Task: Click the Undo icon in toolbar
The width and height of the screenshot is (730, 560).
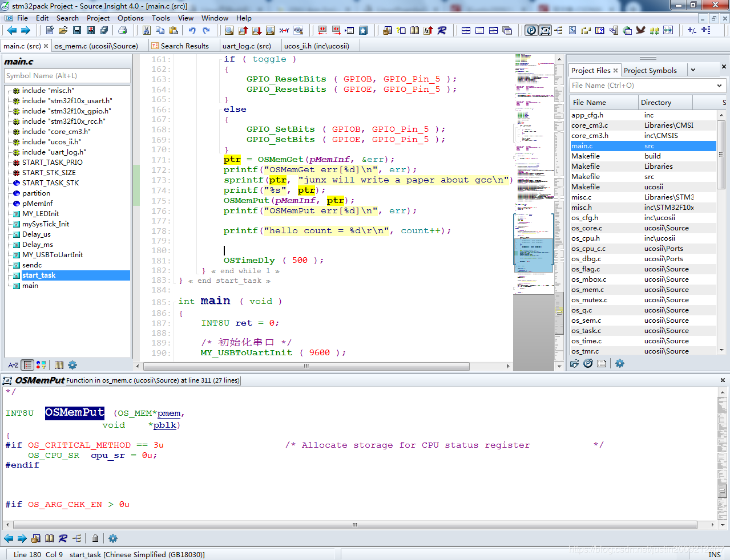Action: (x=192, y=30)
